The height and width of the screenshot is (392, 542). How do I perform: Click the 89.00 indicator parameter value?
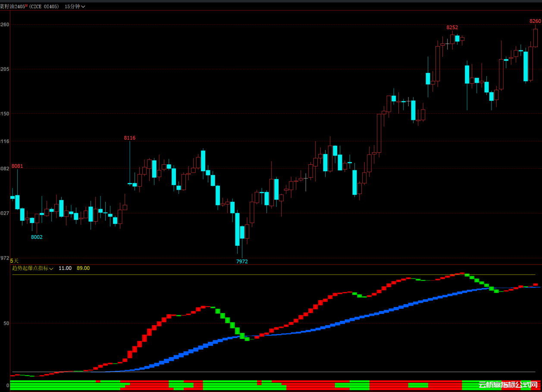(83, 268)
